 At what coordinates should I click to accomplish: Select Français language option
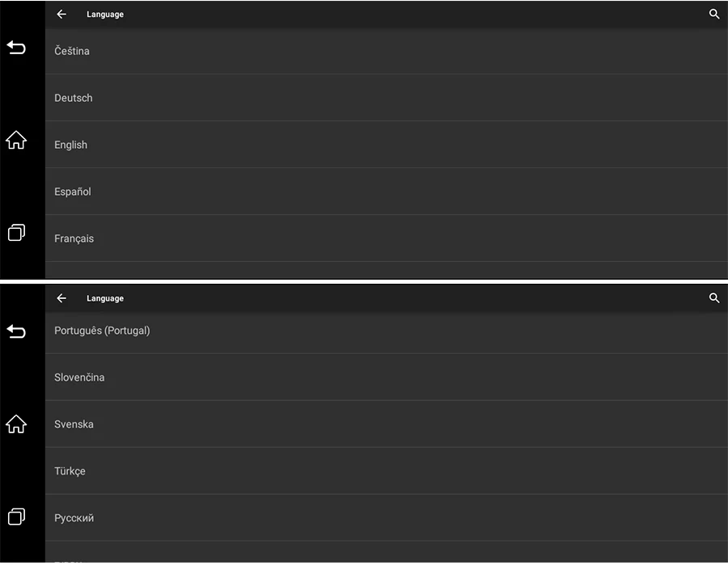coord(387,238)
